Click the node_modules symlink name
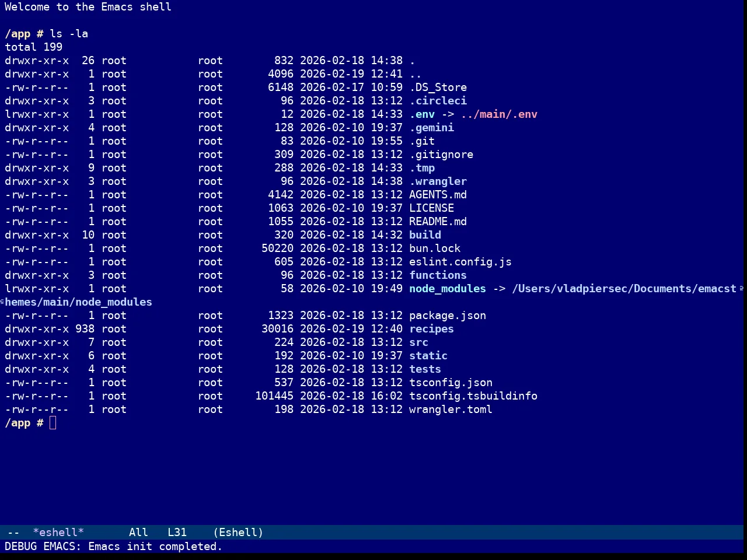Viewport: 747px width, 560px height. [x=448, y=289]
